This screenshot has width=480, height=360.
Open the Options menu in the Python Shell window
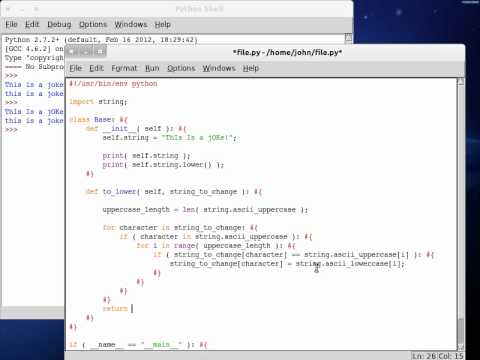[93, 25]
